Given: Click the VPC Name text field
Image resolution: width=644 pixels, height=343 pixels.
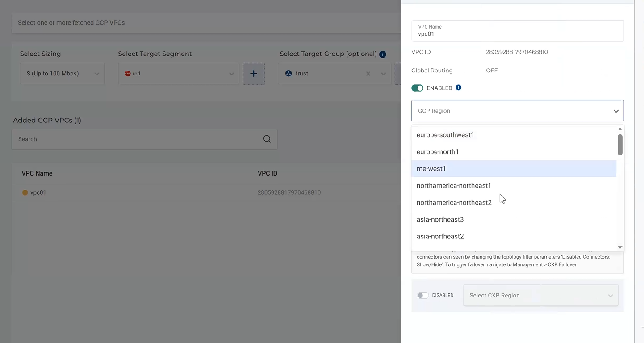Looking at the screenshot, I should coord(517,34).
